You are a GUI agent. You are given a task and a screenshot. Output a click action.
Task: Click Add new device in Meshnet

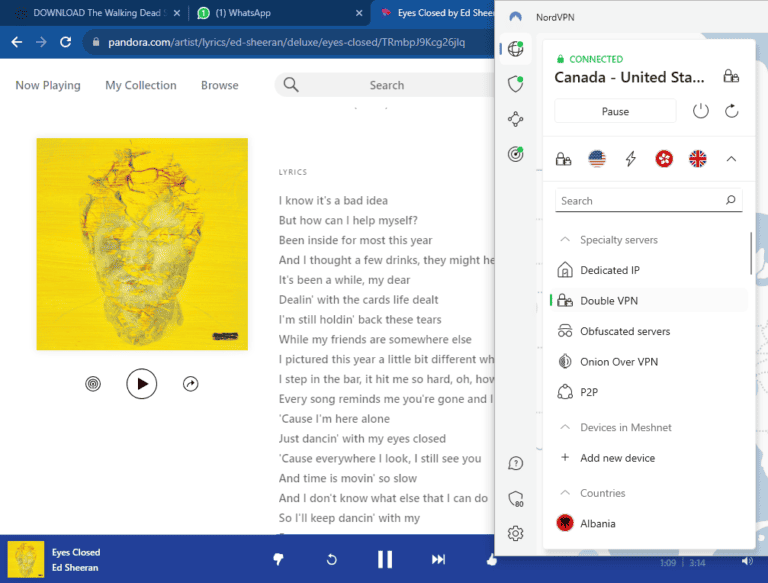[x=617, y=458]
